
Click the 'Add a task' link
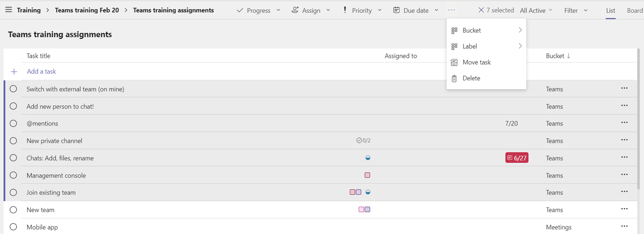[41, 72]
